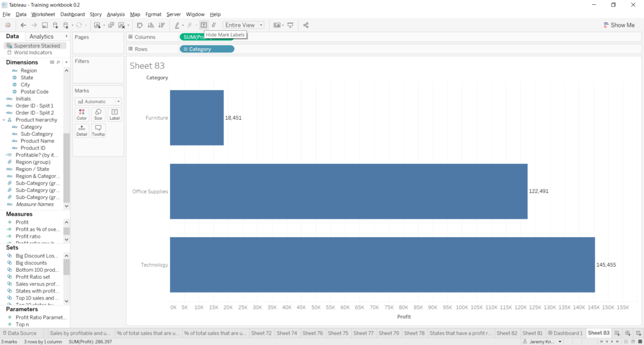
Task: Click the Tooltip button on Marks card
Action: click(x=98, y=130)
